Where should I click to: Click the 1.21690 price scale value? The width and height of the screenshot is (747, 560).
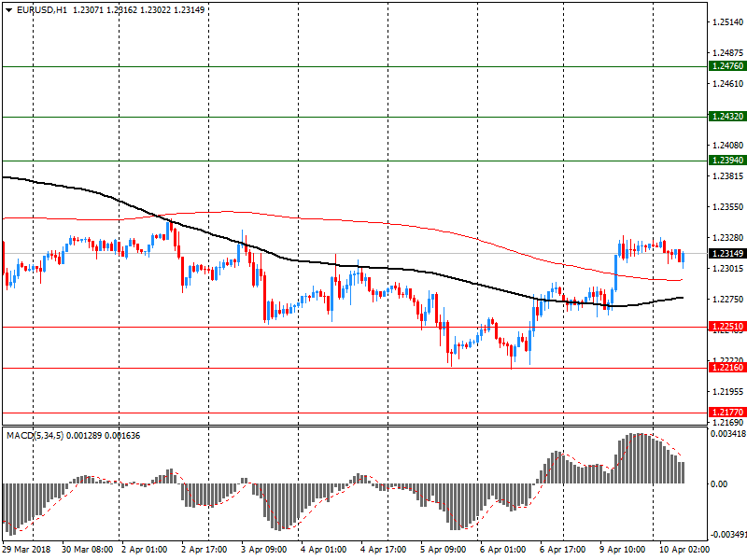727,422
